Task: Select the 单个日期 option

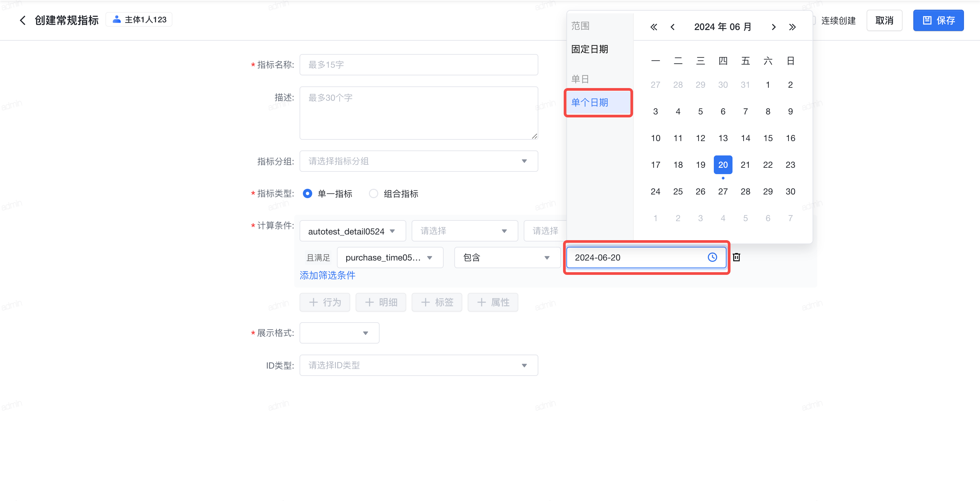Action: pos(598,103)
